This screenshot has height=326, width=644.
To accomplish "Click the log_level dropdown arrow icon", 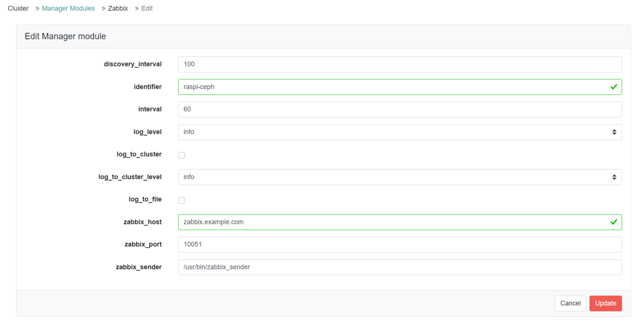I will tap(614, 132).
